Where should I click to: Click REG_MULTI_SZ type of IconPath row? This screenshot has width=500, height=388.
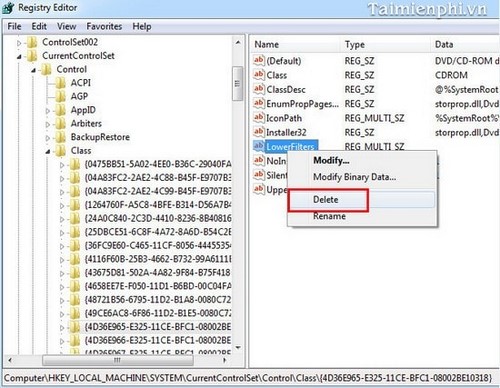(x=374, y=118)
